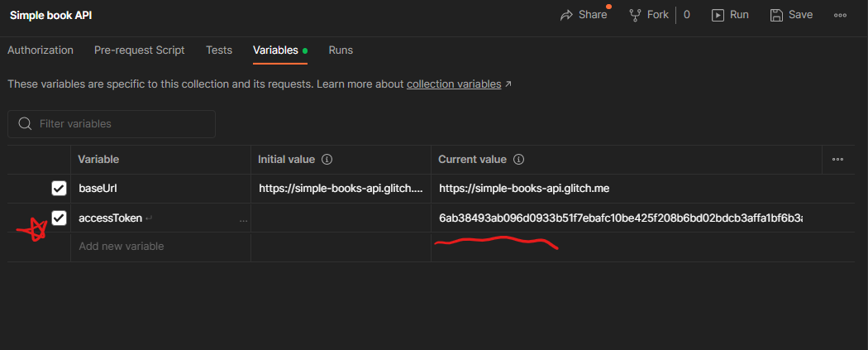Click the baseUrl initial value cell
The width and height of the screenshot is (868, 350).
pos(341,189)
